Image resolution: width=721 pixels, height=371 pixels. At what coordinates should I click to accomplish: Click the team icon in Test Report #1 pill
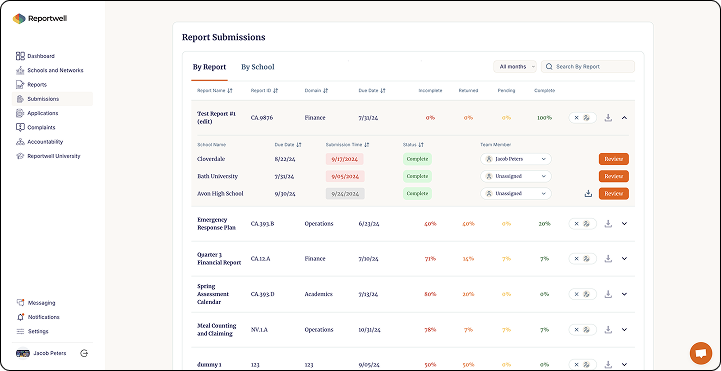pyautogui.click(x=587, y=118)
